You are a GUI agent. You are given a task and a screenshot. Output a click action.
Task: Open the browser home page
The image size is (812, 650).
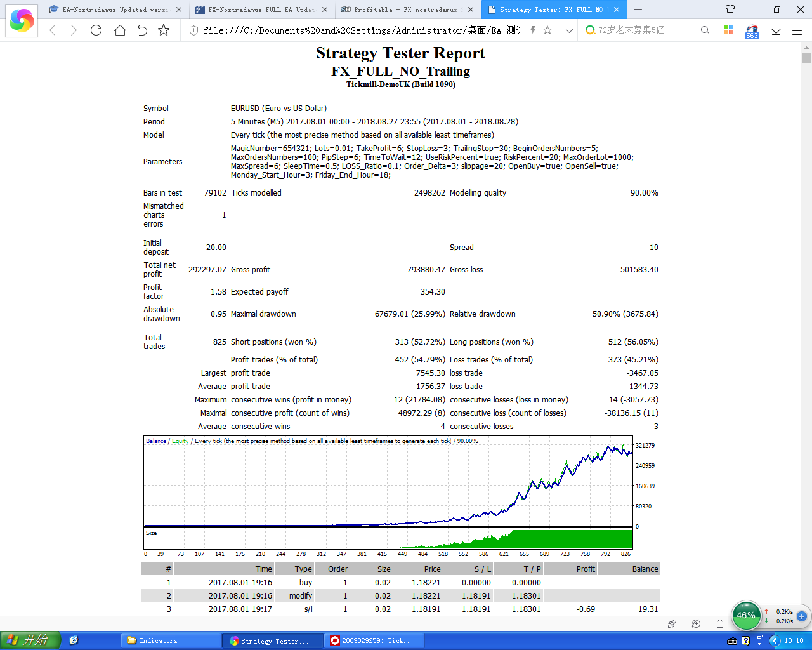pos(120,30)
